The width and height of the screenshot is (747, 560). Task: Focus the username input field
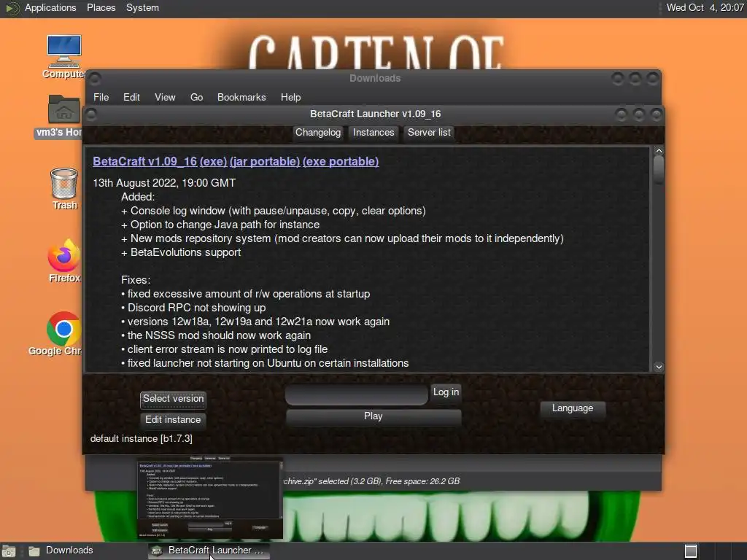pyautogui.click(x=356, y=395)
